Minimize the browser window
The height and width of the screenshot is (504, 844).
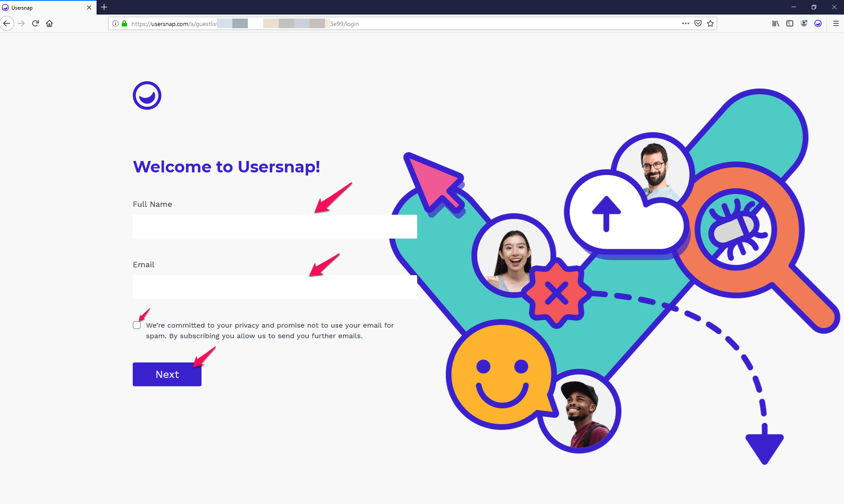[x=794, y=7]
